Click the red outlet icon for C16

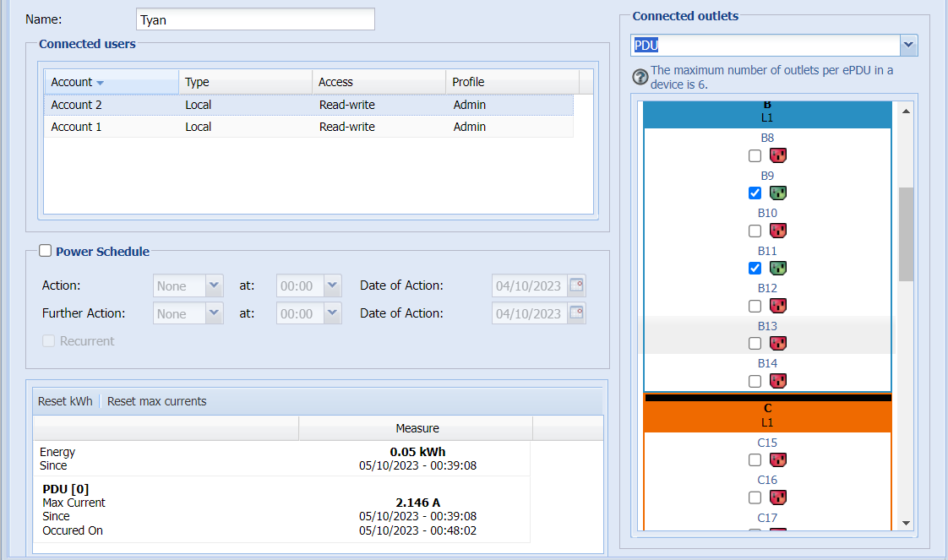coord(777,497)
